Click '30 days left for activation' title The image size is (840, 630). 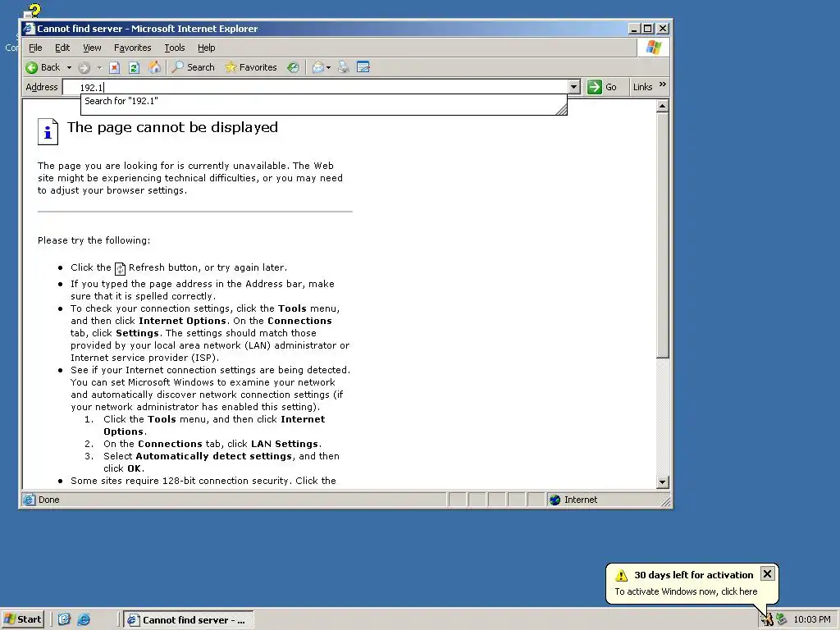[694, 575]
